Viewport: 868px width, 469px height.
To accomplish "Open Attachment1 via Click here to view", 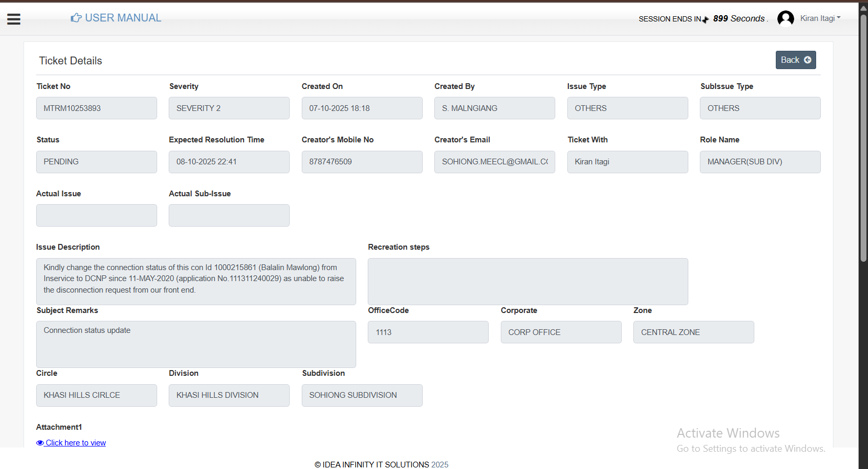I will 75,443.
